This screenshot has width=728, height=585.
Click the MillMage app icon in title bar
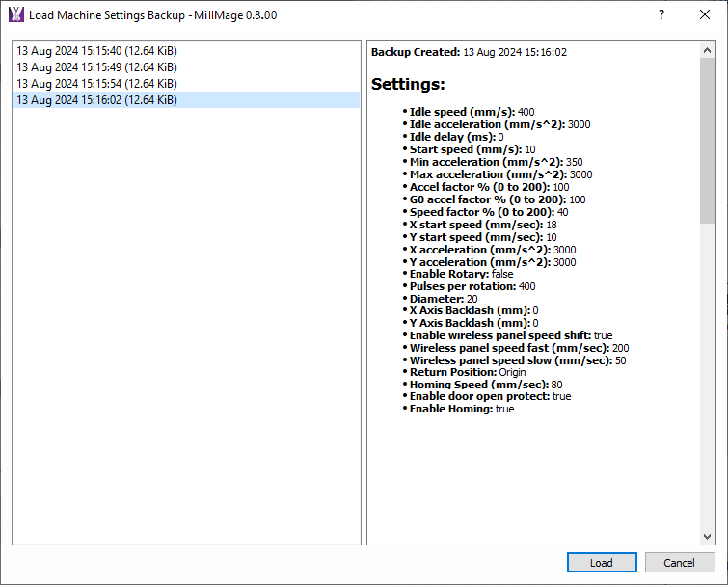[x=15, y=15]
